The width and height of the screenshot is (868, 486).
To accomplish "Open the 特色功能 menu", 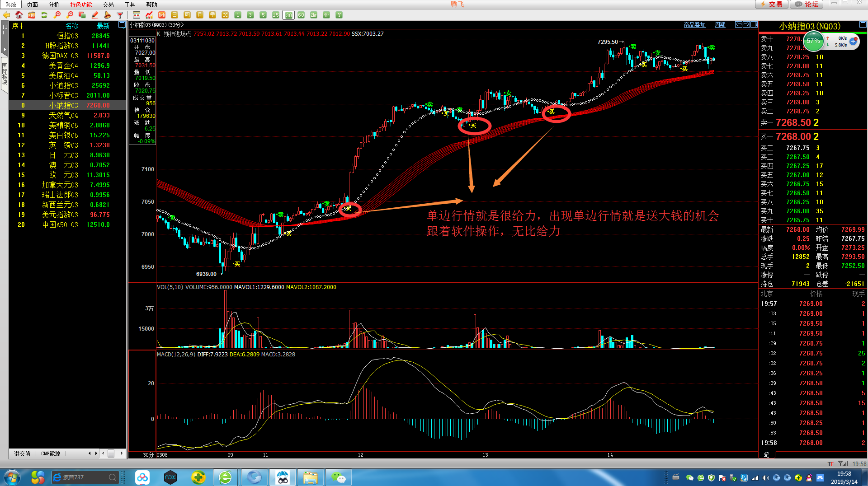I will point(81,5).
